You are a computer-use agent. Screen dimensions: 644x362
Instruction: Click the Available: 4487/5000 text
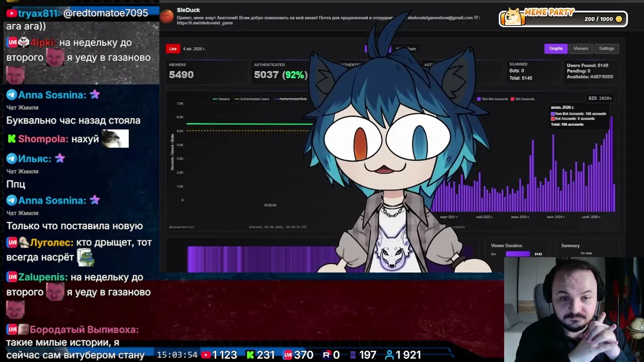click(590, 77)
